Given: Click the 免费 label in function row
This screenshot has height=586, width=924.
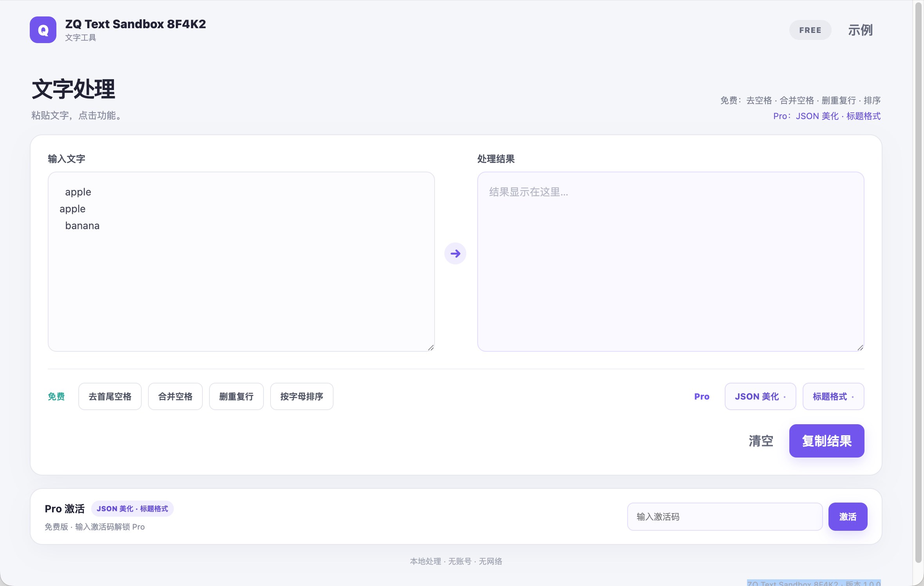Looking at the screenshot, I should 56,396.
